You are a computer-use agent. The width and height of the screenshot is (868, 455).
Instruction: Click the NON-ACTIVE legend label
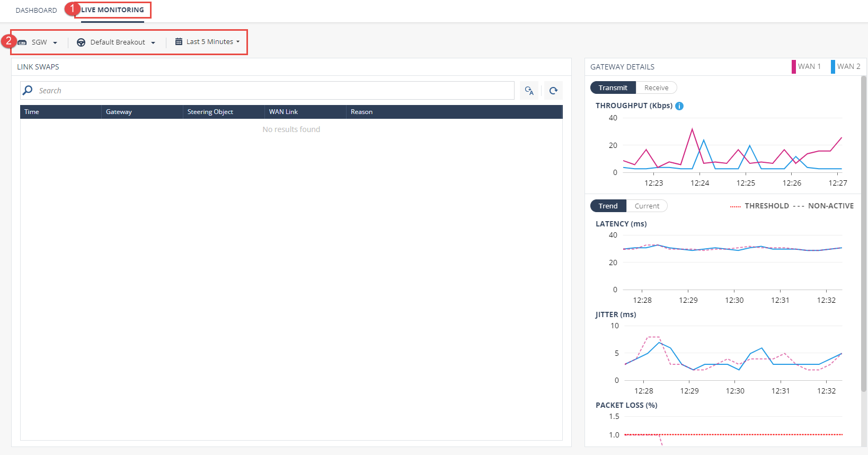click(831, 206)
